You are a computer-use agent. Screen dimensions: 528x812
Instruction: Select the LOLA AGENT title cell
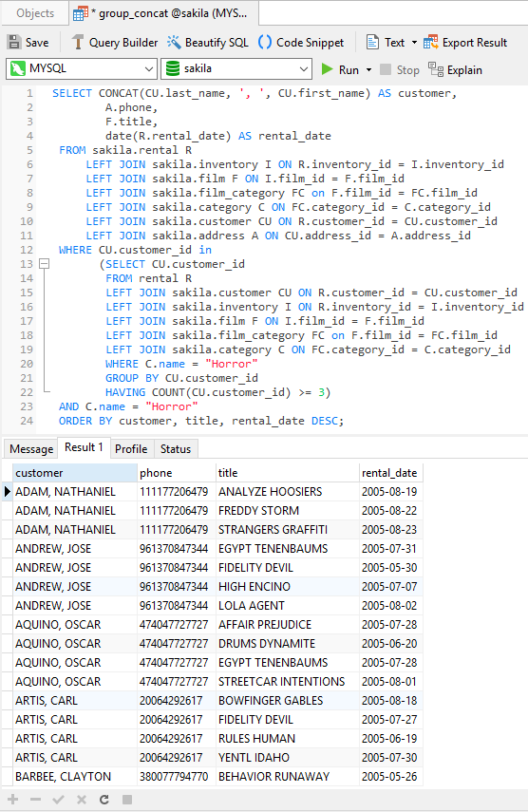click(288, 605)
